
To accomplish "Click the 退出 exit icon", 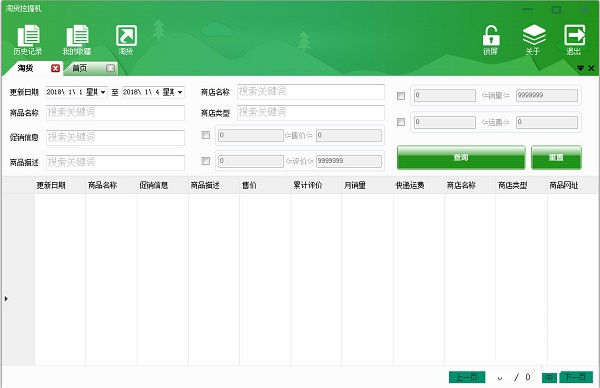I will click(x=574, y=39).
